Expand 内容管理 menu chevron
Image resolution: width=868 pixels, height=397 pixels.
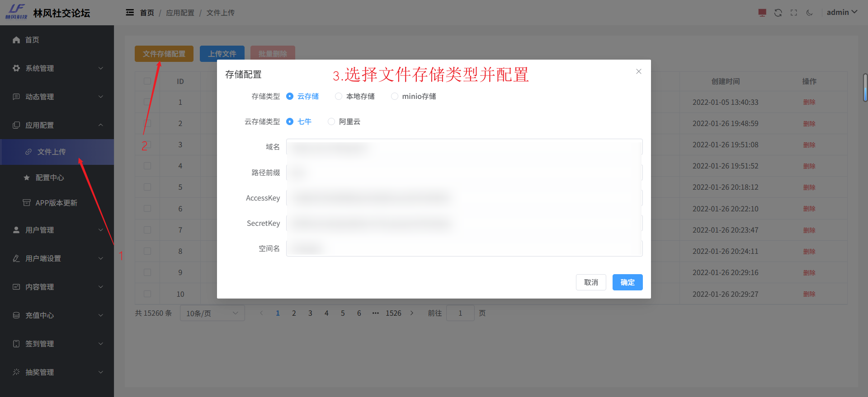pos(101,287)
